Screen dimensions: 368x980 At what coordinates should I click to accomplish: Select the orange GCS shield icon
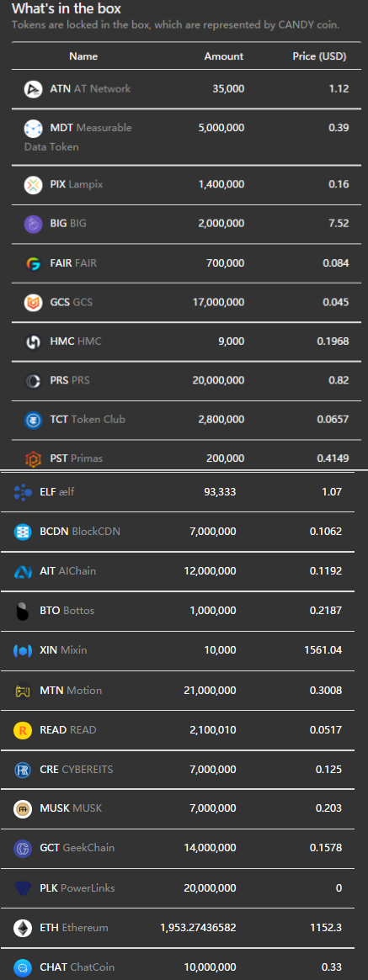click(33, 303)
